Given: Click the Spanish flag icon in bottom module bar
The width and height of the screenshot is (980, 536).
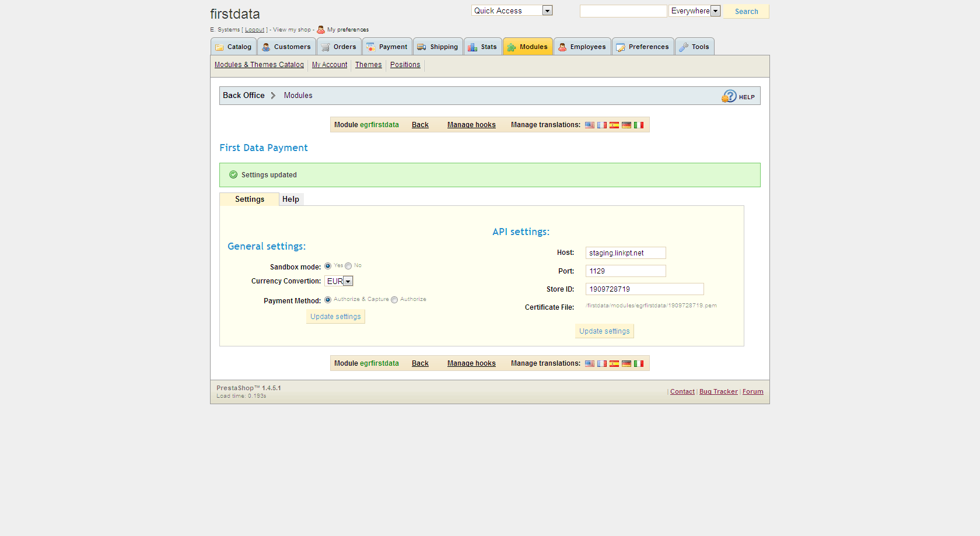Looking at the screenshot, I should [x=614, y=363].
